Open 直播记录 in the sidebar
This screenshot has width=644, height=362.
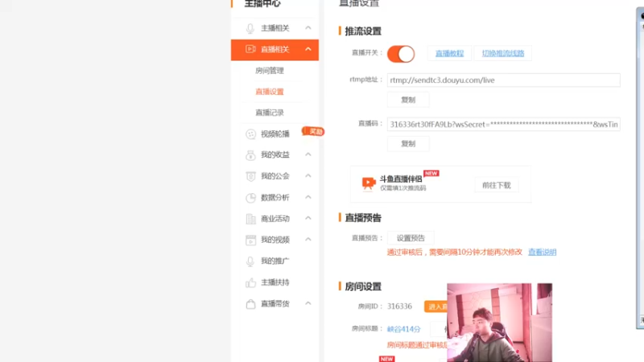270,113
